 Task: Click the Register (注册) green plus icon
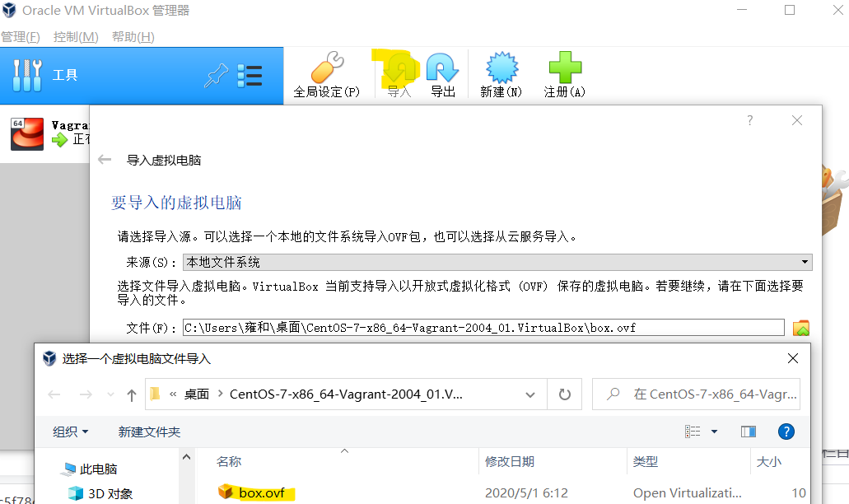point(565,74)
